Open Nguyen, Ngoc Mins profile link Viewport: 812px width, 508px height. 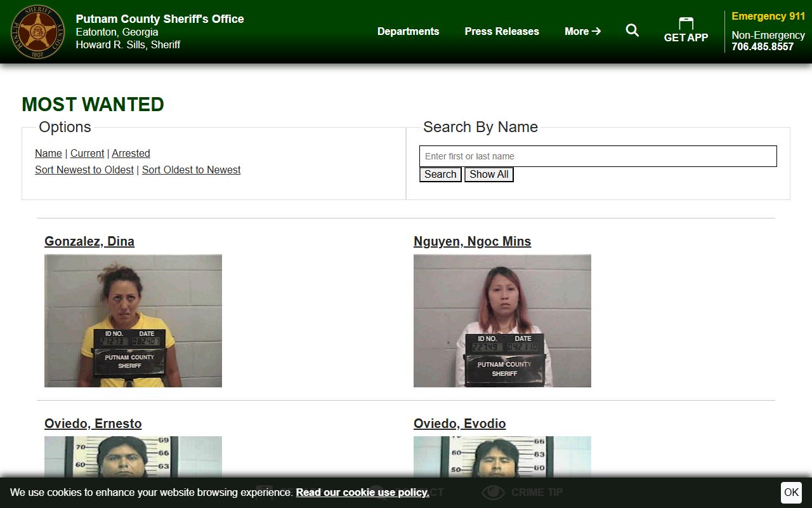coord(472,241)
